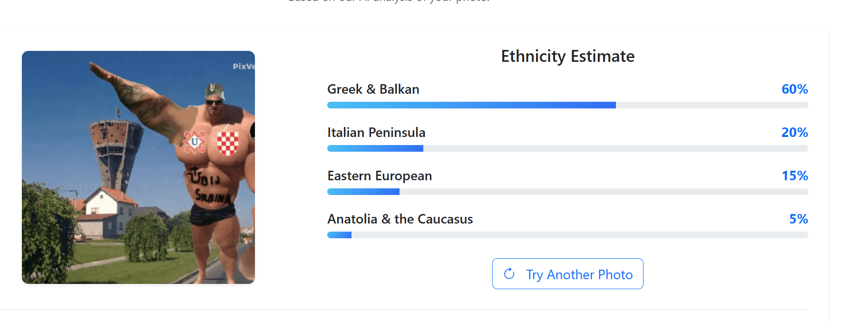Click the Anatolia & the Caucasus label
This screenshot has height=321, width=868.
tap(400, 219)
